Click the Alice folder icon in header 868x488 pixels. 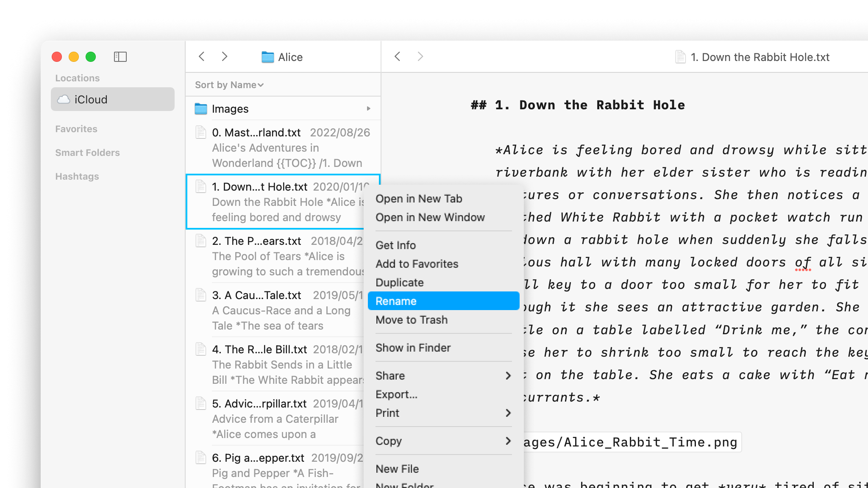pyautogui.click(x=267, y=57)
